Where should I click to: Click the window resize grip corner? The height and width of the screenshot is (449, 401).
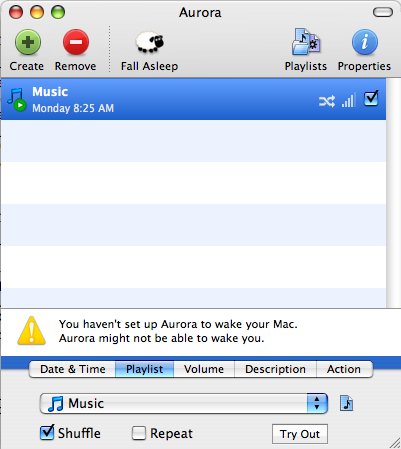tap(395, 443)
